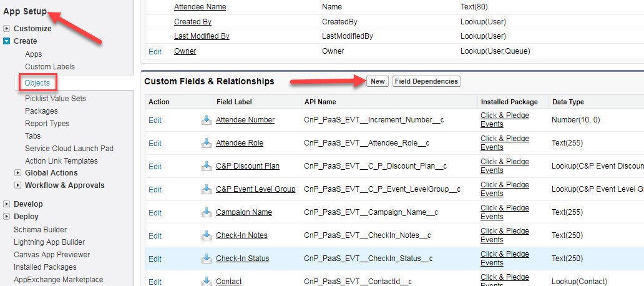
Task: Edit the Attendee Number field
Action: point(155,120)
